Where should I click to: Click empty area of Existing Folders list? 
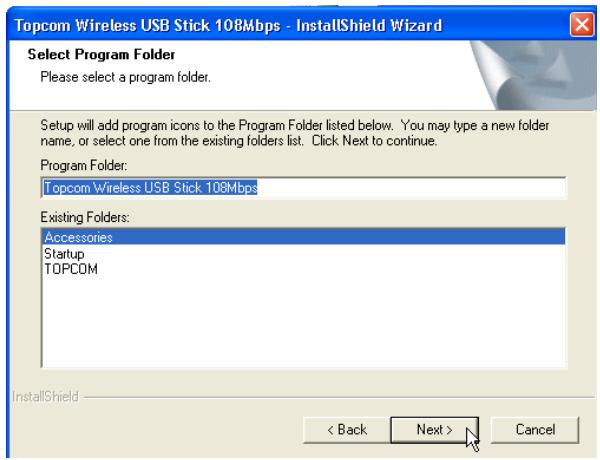pos(303,321)
